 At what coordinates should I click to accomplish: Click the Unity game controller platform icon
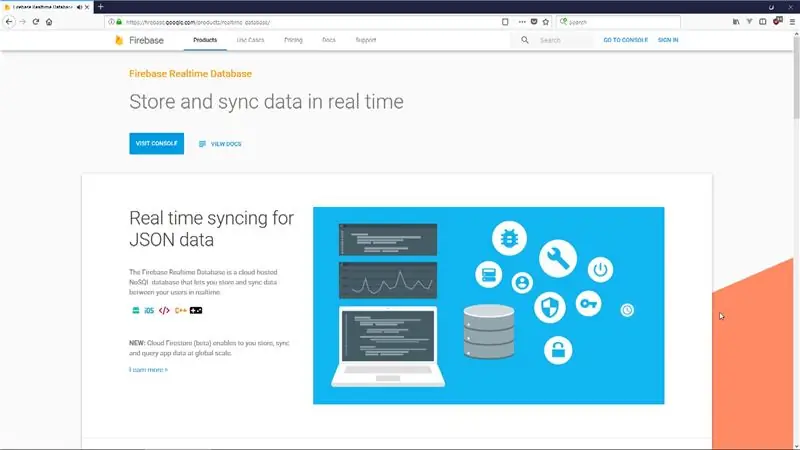[x=196, y=310]
